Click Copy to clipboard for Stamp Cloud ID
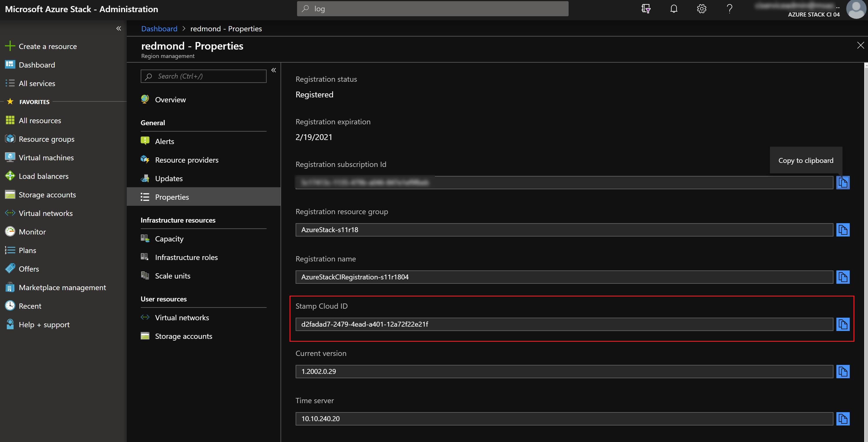868x442 pixels. (844, 324)
